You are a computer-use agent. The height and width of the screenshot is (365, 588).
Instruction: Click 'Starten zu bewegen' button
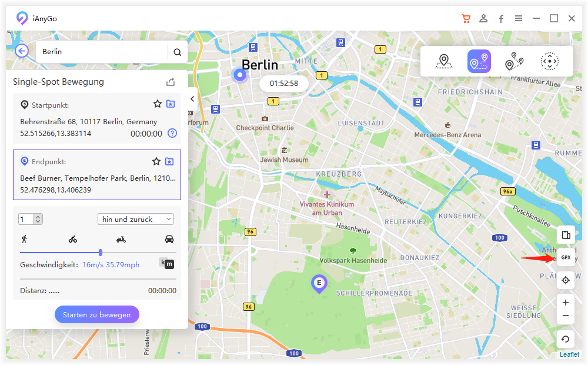pos(97,315)
